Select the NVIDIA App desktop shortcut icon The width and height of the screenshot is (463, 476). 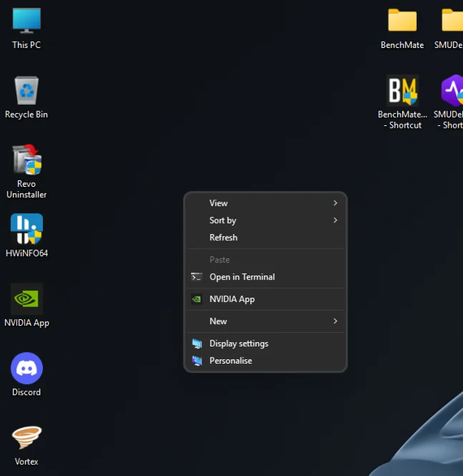(x=27, y=299)
